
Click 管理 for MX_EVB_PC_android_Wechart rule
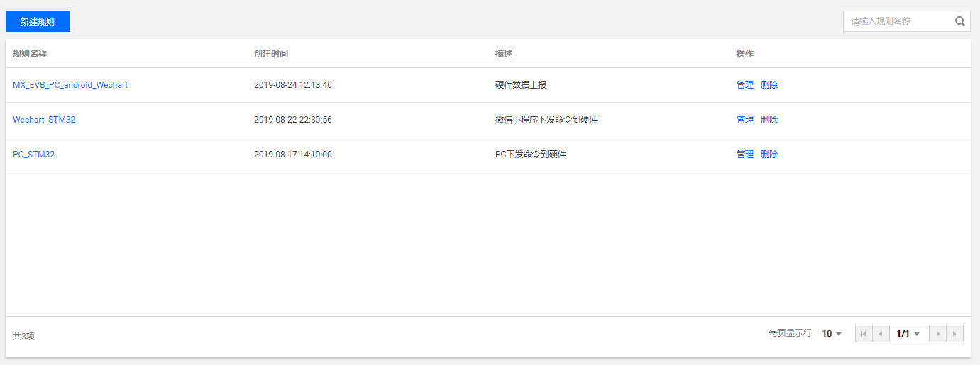click(745, 84)
